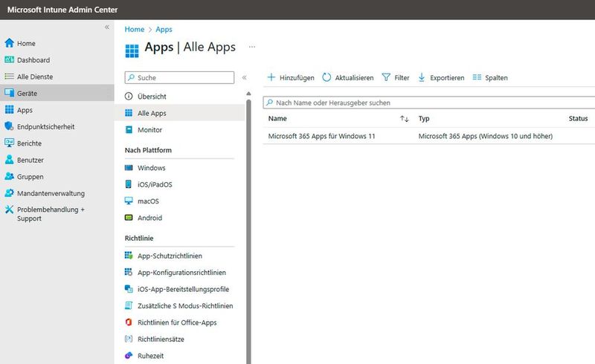Open Endpunktsicherheit shield icon
The height and width of the screenshot is (364, 595).
click(9, 126)
